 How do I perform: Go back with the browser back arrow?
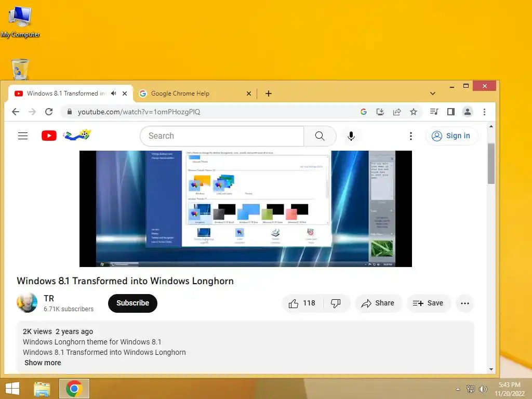point(16,112)
